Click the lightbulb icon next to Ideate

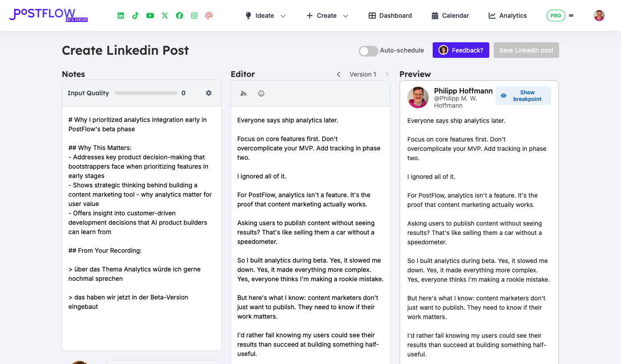248,15
